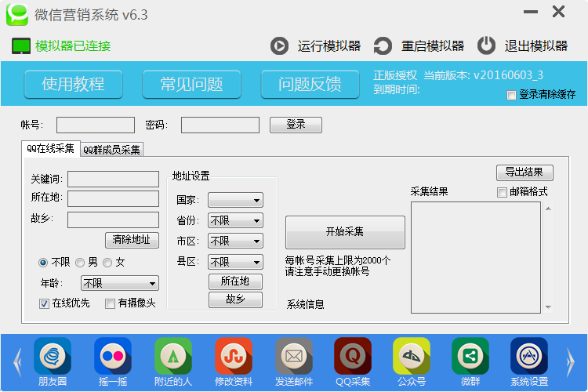Open the 朋友圈 icon in bottom bar
The height and width of the screenshot is (392, 588).
pos(52,357)
